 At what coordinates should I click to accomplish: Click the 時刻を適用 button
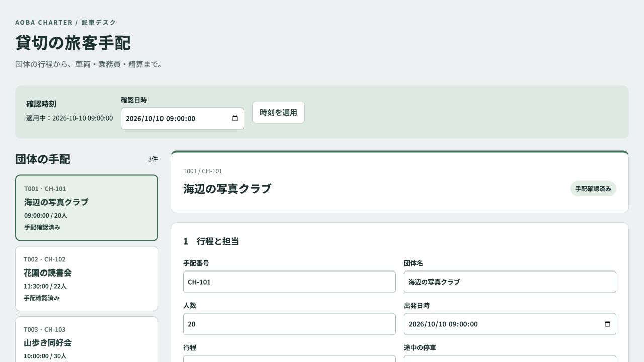coord(278,112)
